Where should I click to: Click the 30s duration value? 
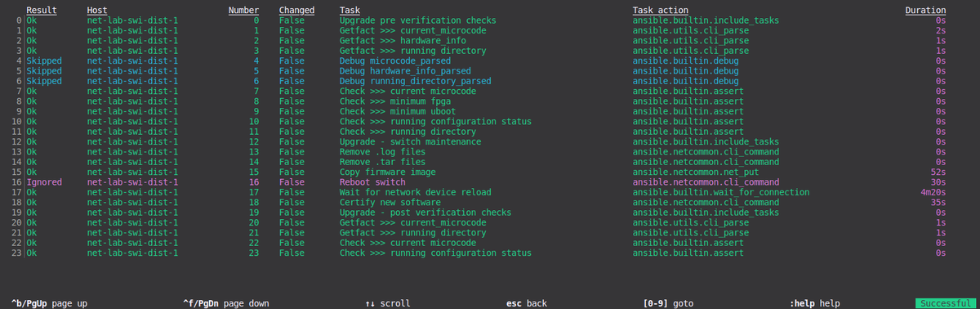tap(938, 181)
